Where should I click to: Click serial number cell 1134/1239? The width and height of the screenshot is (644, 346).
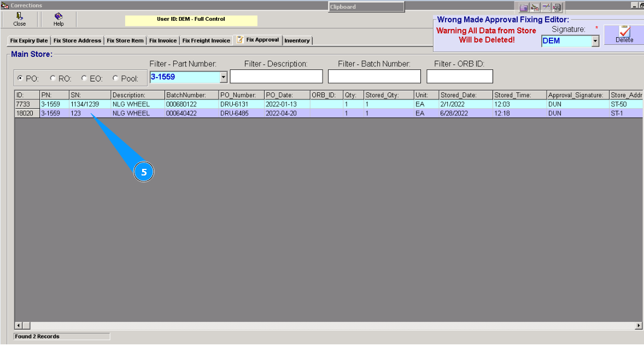[90, 104]
